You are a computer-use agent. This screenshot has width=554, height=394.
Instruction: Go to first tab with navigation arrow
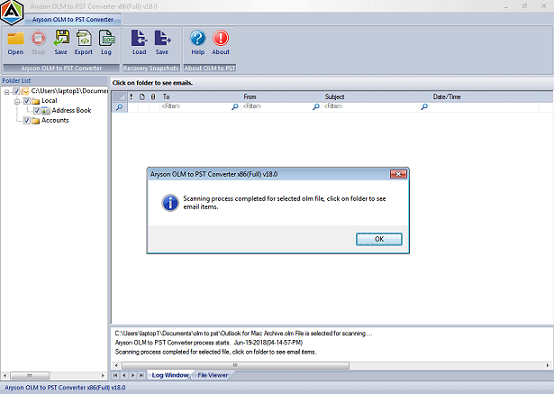[x=116, y=375]
